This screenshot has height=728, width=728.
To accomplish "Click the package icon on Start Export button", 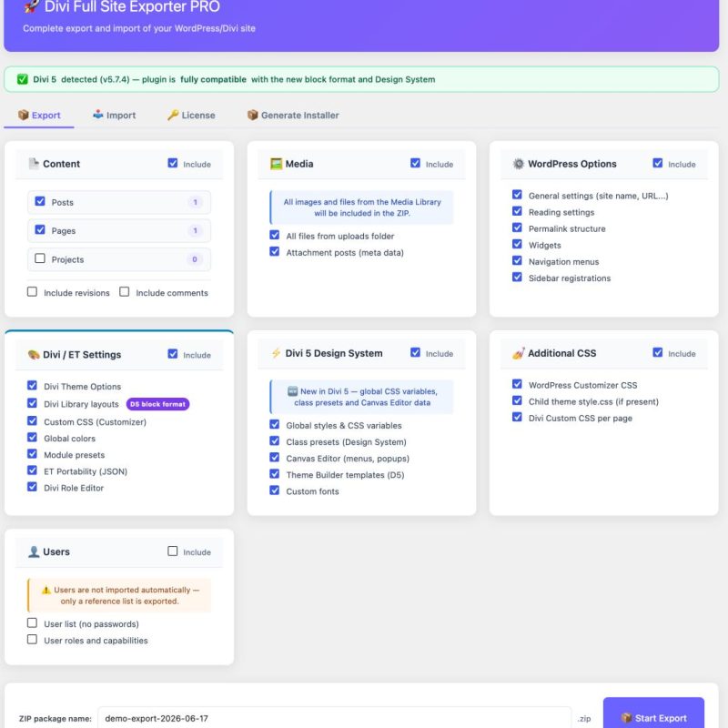I will click(x=627, y=718).
